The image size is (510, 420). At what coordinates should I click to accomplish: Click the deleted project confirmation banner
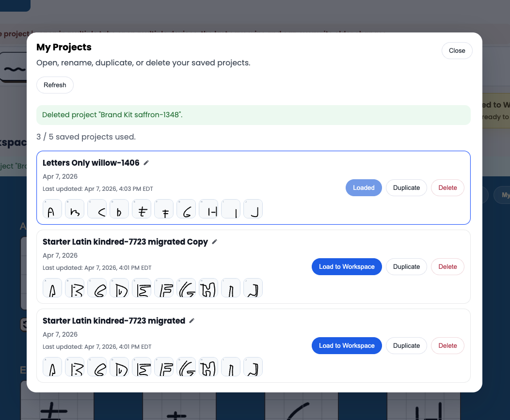coord(253,115)
